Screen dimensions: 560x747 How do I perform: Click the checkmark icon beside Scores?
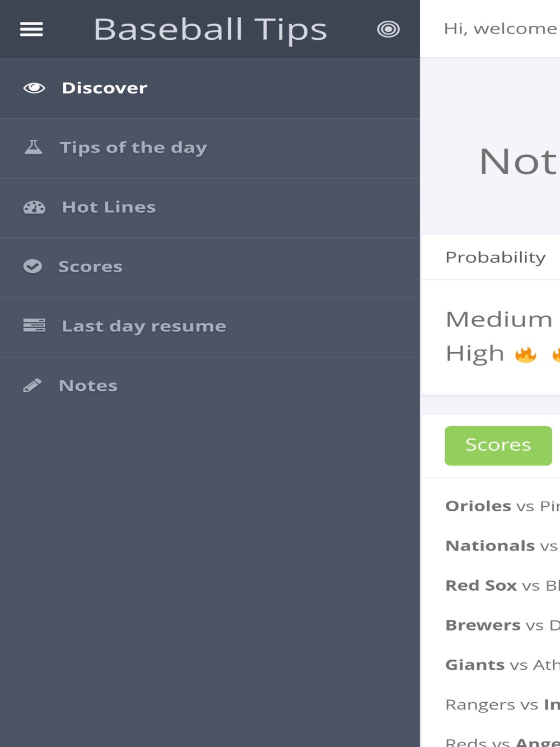tap(32, 267)
